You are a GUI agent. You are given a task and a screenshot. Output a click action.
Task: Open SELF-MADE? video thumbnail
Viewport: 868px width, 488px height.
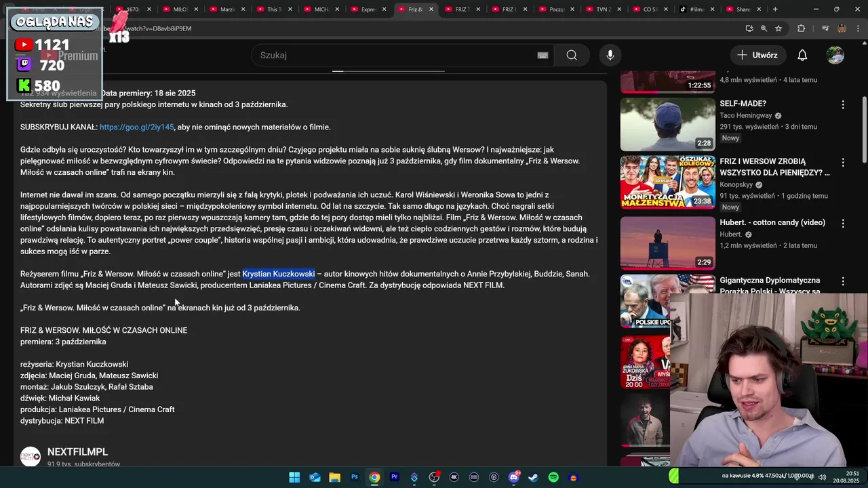668,125
